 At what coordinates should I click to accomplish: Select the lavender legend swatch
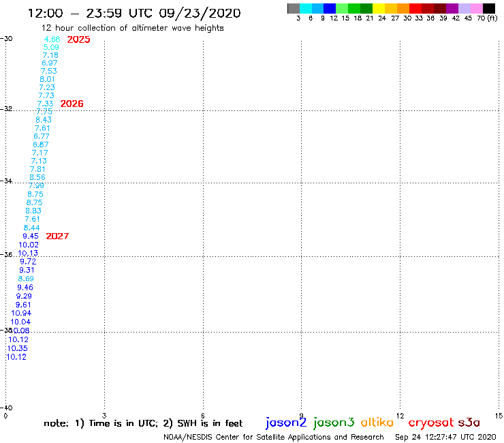coord(464,8)
